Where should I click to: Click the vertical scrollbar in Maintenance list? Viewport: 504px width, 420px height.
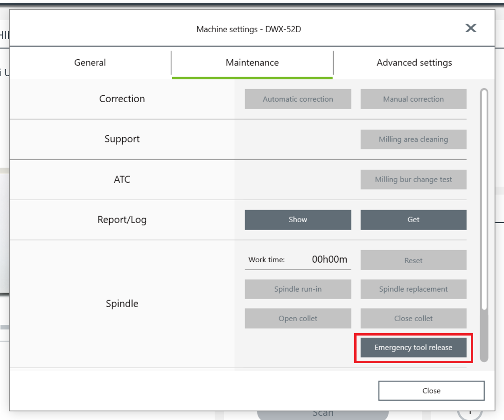pyautogui.click(x=484, y=225)
